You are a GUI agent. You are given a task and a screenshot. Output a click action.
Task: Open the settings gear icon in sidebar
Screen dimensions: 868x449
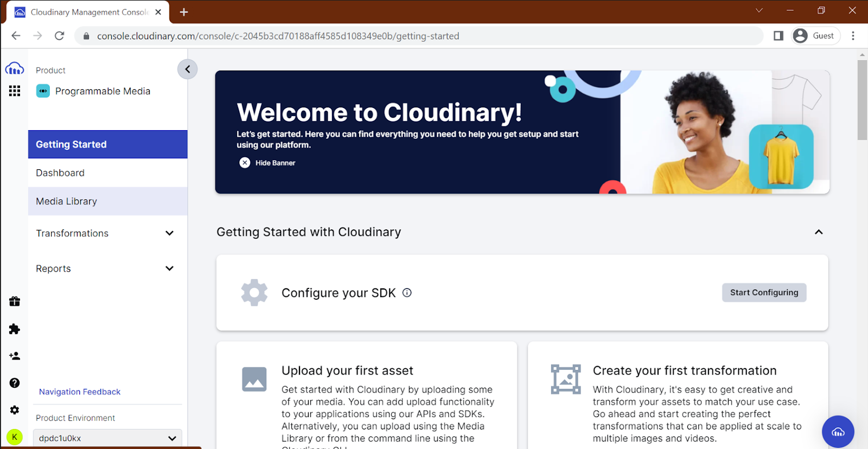(15, 410)
